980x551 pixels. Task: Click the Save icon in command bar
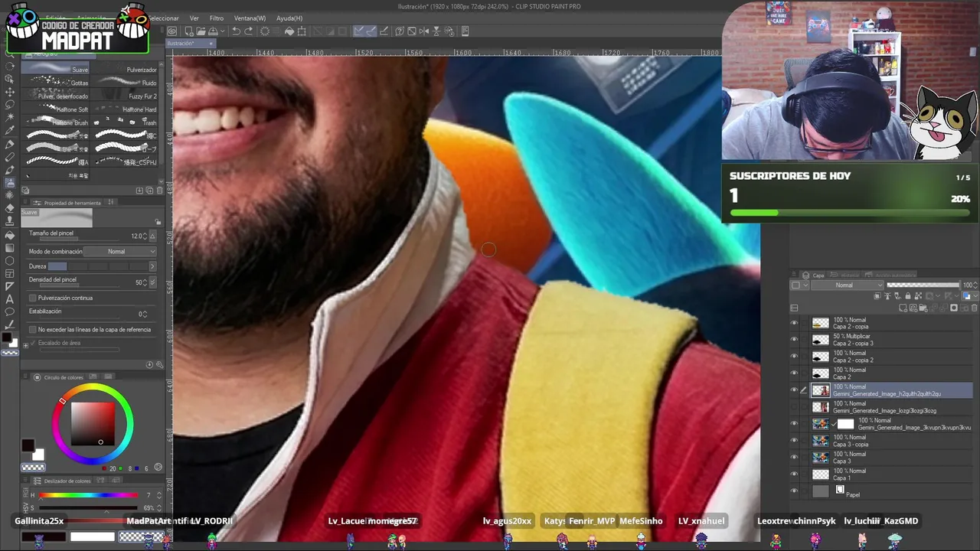tap(212, 31)
